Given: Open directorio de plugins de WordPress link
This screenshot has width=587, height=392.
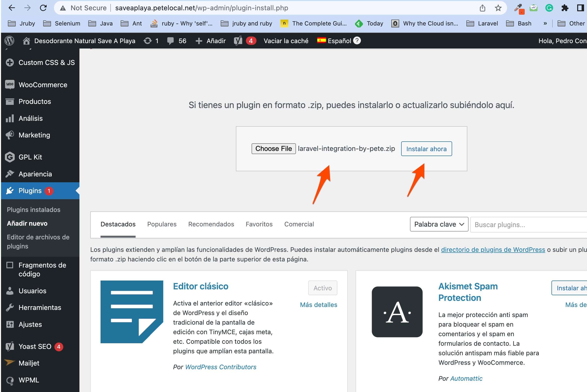Looking at the screenshot, I should [493, 249].
